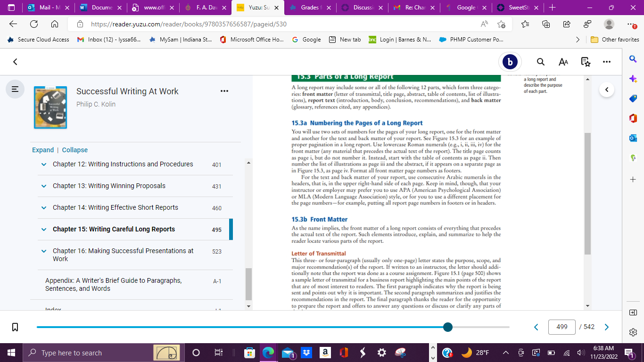This screenshot has height=362, width=644.
Task: Open the reader search magnifier icon
Action: 541,62
